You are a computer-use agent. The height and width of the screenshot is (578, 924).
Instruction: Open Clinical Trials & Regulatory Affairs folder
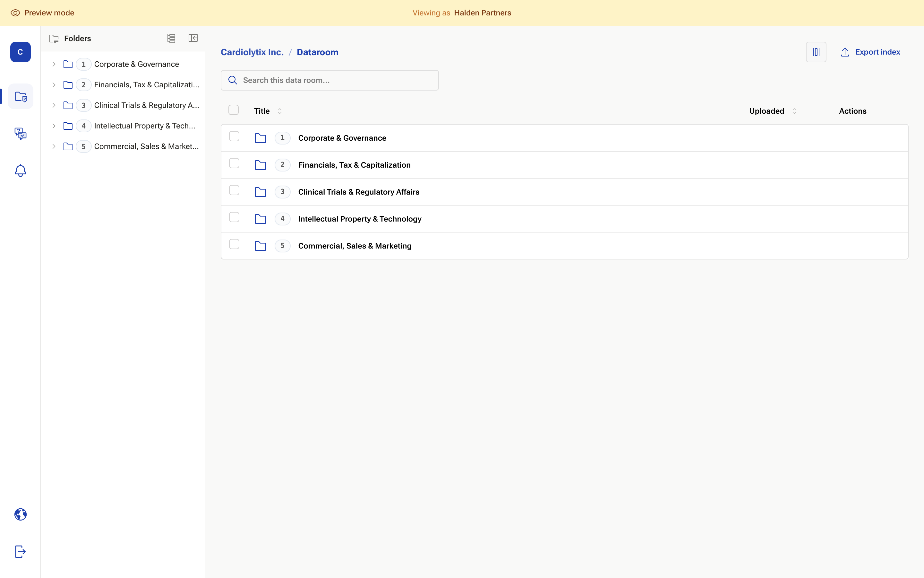click(x=358, y=192)
